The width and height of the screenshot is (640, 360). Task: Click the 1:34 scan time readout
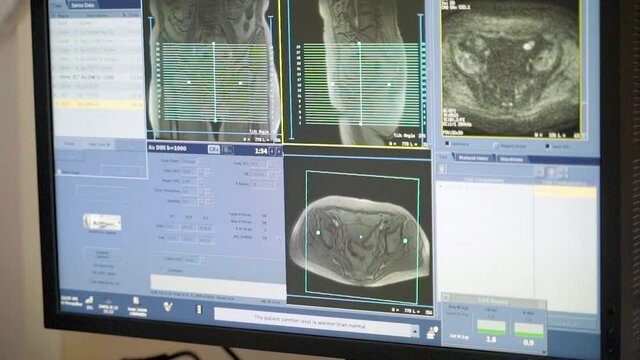coord(261,151)
